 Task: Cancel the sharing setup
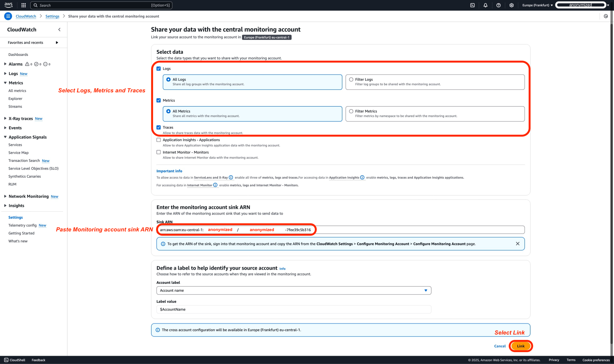point(500,346)
